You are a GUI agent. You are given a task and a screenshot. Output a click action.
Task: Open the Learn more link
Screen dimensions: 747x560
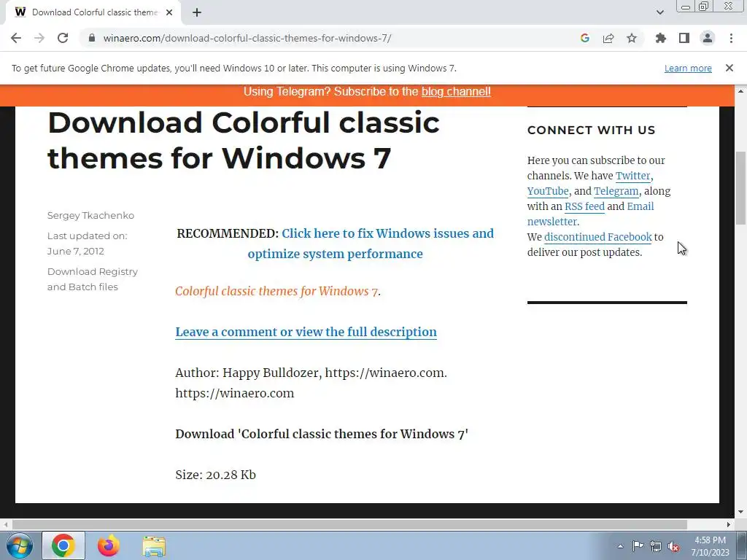coord(688,68)
